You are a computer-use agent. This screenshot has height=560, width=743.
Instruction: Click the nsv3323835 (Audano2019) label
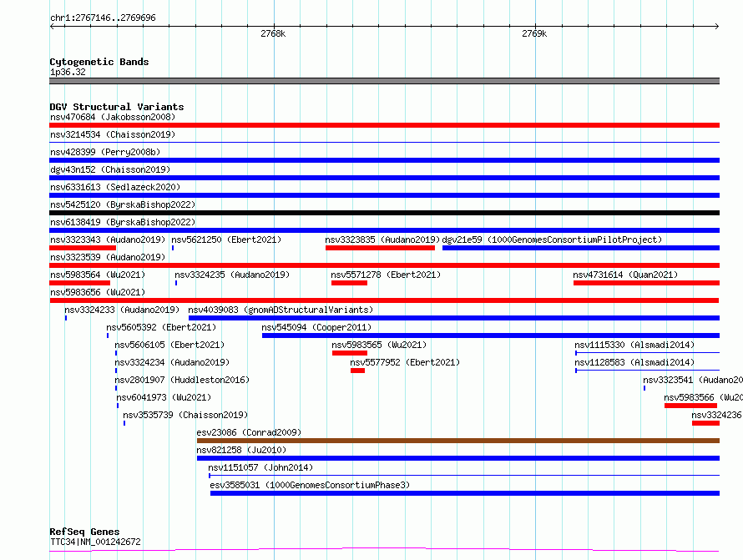tap(382, 240)
